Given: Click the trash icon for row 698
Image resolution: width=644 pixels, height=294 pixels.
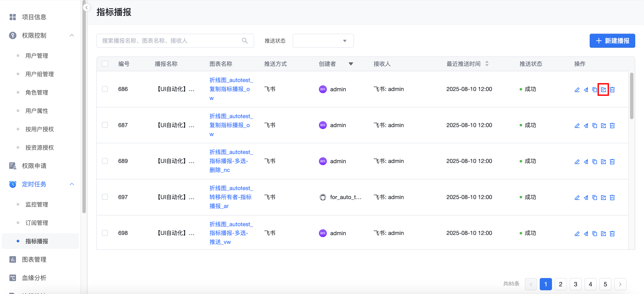Looking at the screenshot, I should coord(612,234).
